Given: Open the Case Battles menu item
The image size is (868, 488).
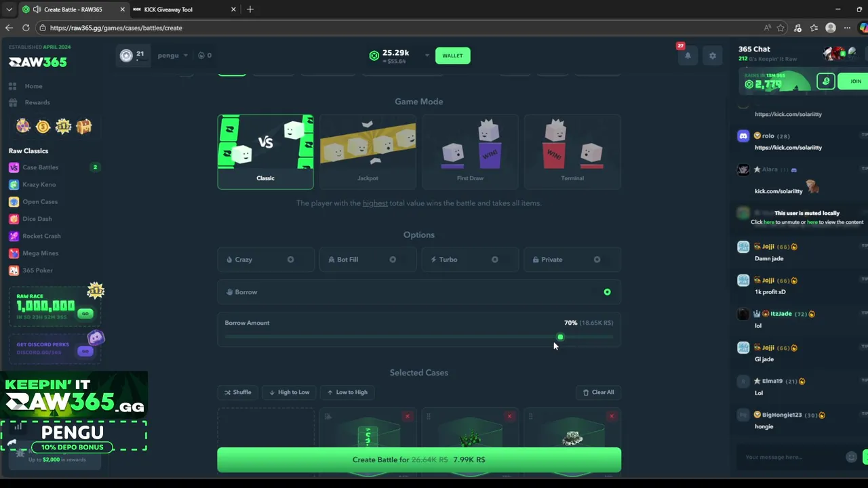Looking at the screenshot, I should [40, 167].
